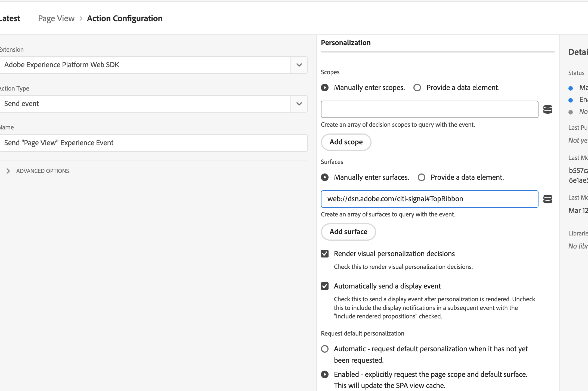Select Manually enter surfaces radio
Image resolution: width=588 pixels, height=391 pixels.
(325, 177)
